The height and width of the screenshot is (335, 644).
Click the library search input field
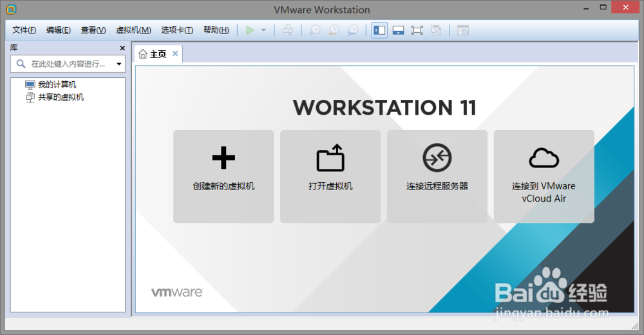pos(68,64)
